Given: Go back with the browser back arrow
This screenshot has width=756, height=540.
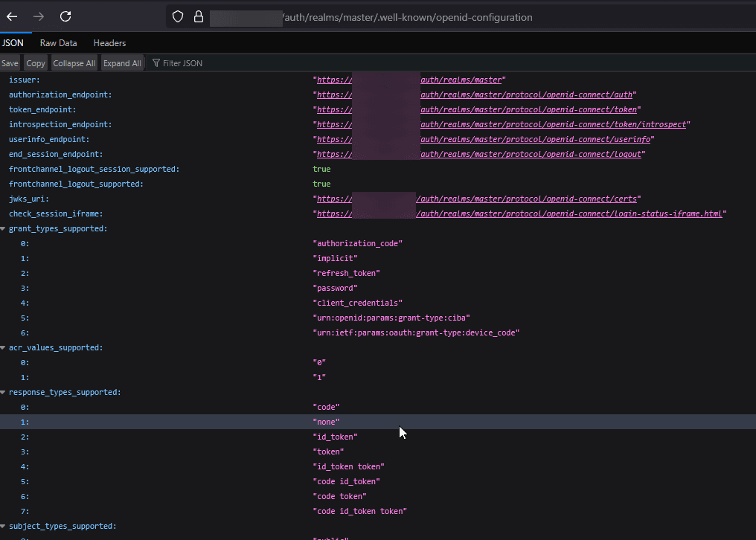Looking at the screenshot, I should (x=12, y=17).
